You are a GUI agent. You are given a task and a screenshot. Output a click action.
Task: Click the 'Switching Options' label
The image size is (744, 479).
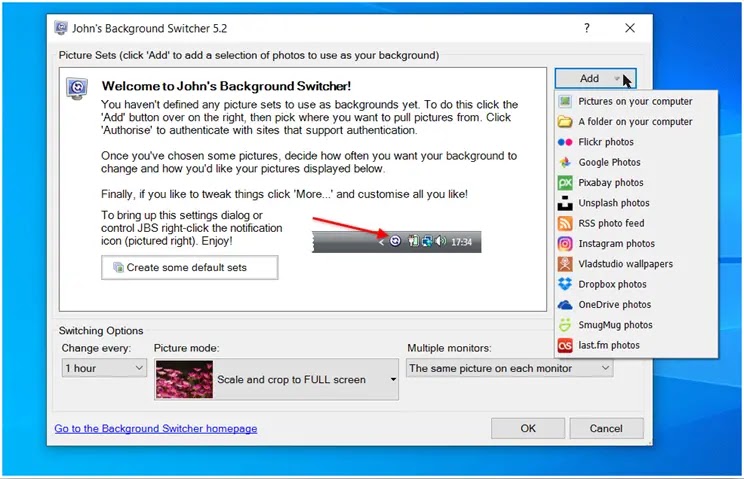point(101,331)
